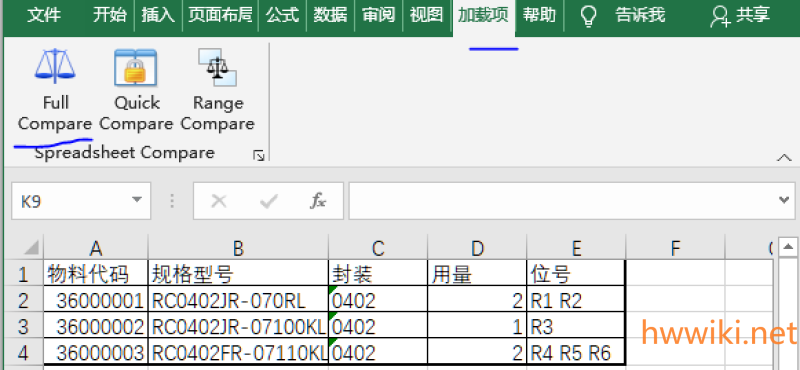Select cell containing R3

coord(576,326)
